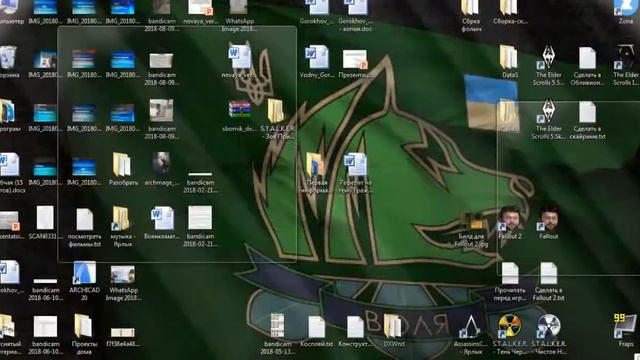Select the bandicam 2018-05-13 file
The height and width of the screenshot is (360, 640).
tap(278, 334)
